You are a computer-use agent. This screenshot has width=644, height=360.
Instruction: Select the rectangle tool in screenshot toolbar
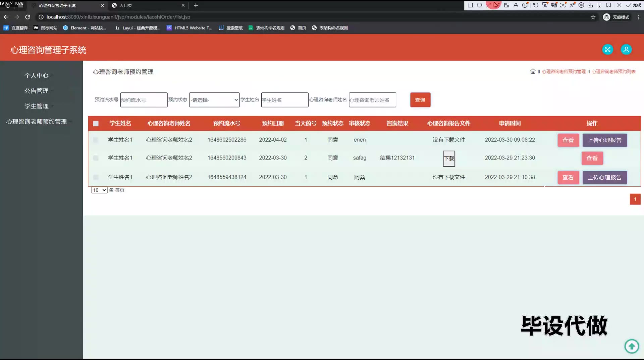pyautogui.click(x=470, y=5)
